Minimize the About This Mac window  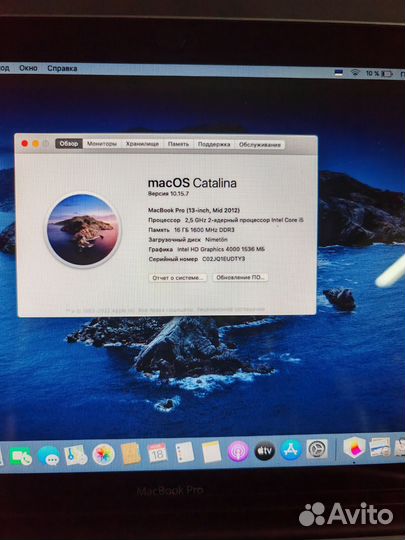(x=35, y=144)
